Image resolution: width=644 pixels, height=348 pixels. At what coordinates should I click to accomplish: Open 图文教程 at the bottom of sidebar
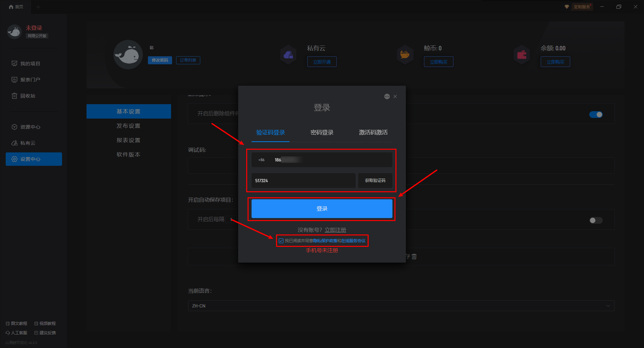pyautogui.click(x=16, y=324)
